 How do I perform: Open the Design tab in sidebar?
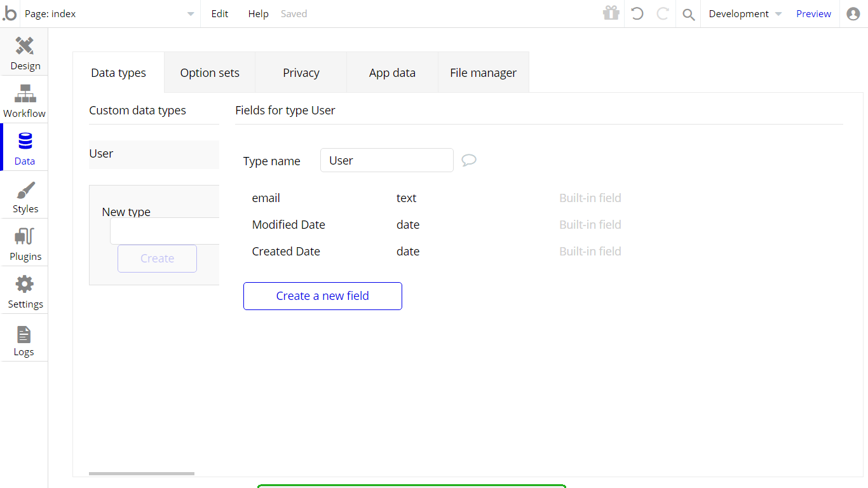click(25, 52)
